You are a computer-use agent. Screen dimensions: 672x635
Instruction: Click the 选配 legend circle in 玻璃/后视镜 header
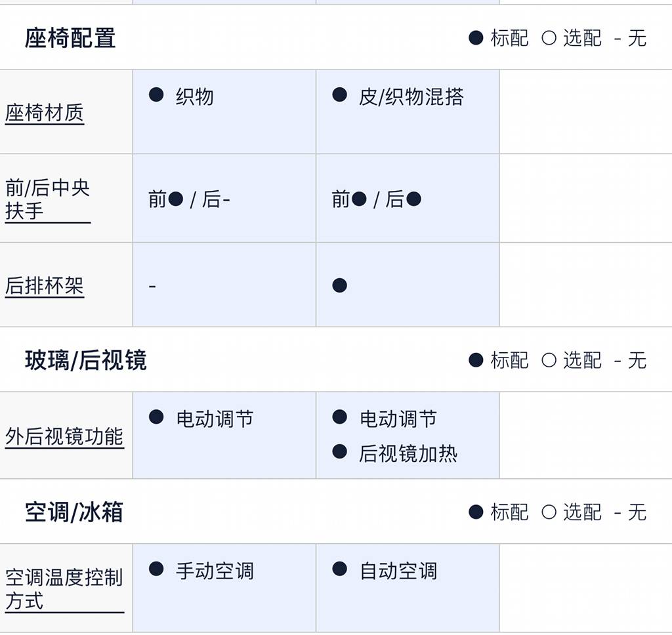click(x=549, y=360)
